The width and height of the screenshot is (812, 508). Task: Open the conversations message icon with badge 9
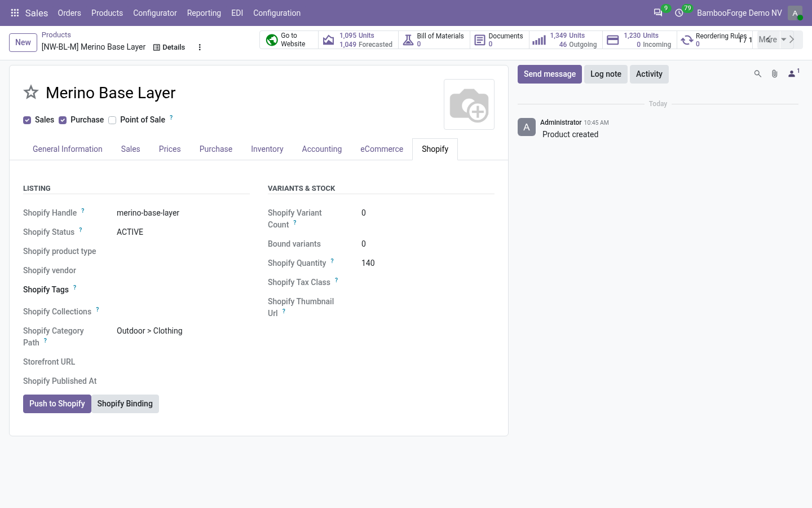tap(658, 13)
